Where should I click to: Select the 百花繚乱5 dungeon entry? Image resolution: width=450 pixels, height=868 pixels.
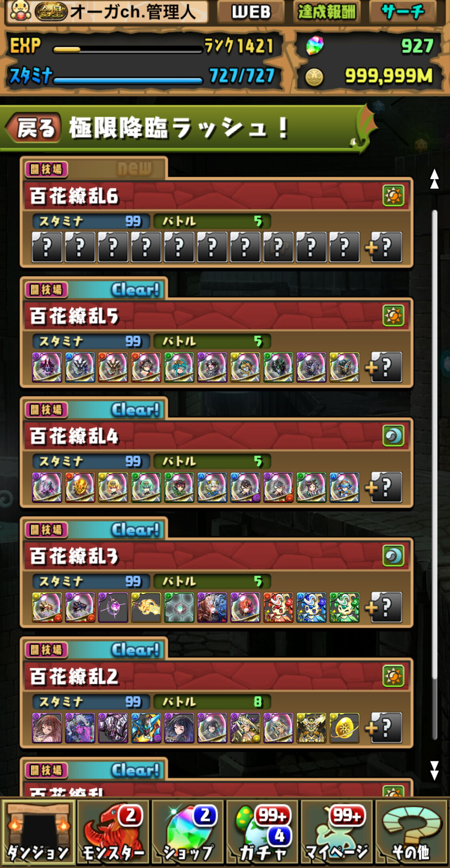(x=216, y=342)
